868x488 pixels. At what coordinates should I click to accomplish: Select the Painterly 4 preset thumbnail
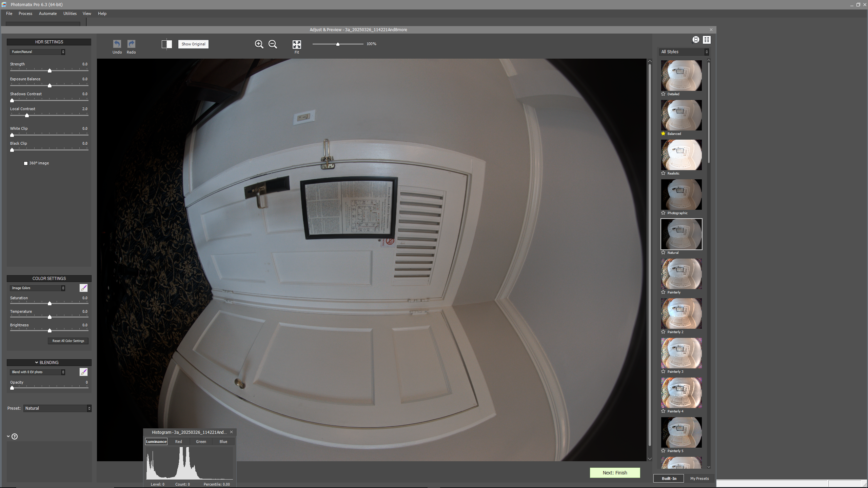[x=681, y=393]
